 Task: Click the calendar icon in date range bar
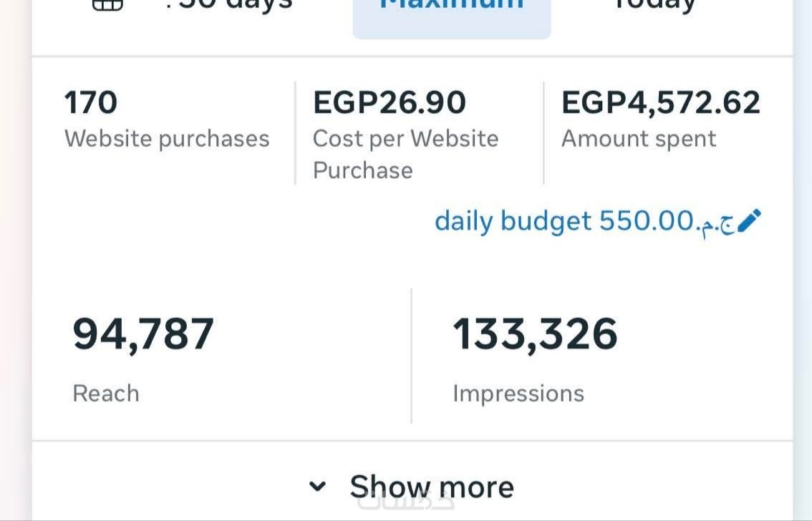[108, 4]
